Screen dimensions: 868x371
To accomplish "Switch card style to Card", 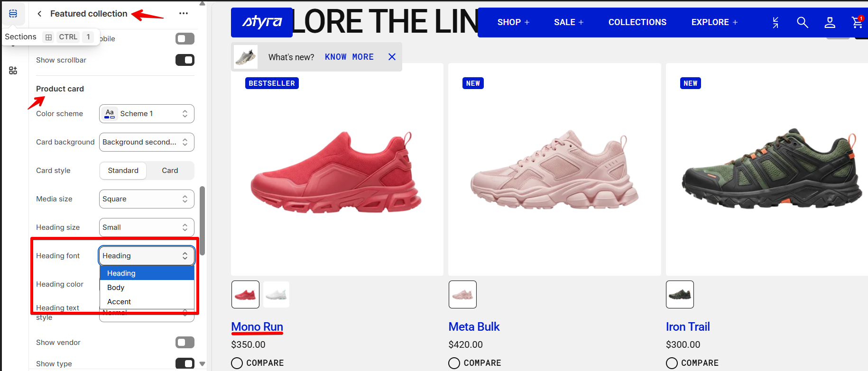I will tap(170, 171).
